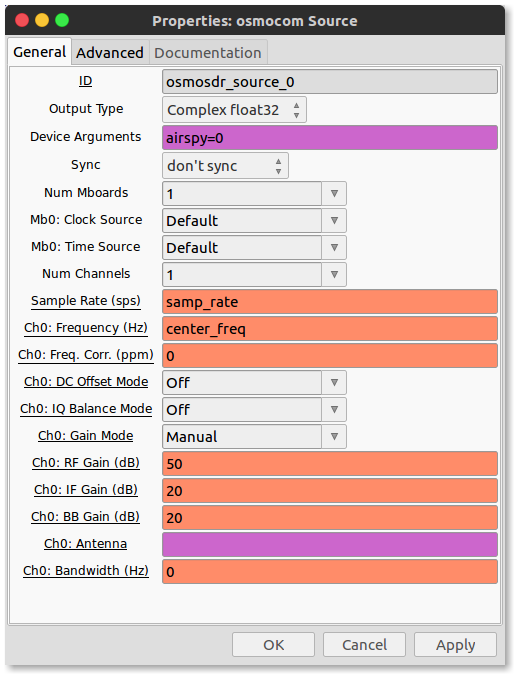Image resolution: width=514 pixels, height=674 pixels.
Task: Click the Ch0: Bandwidth input field
Action: [x=330, y=572]
